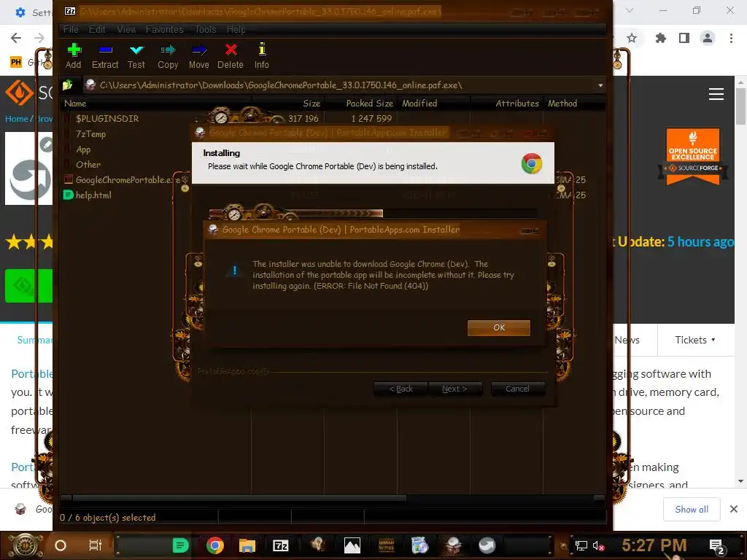Open the photo viewer taskbar icon
The image size is (747, 560).
352,545
